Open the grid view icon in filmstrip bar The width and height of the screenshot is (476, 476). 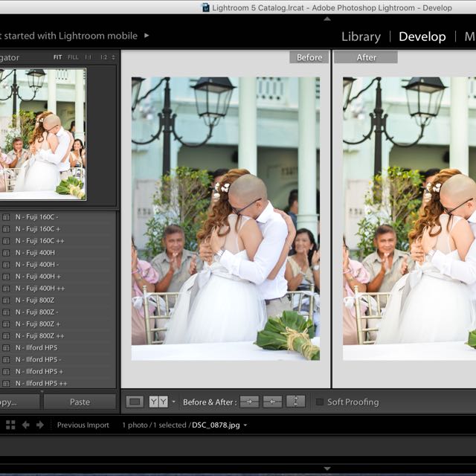[10, 425]
